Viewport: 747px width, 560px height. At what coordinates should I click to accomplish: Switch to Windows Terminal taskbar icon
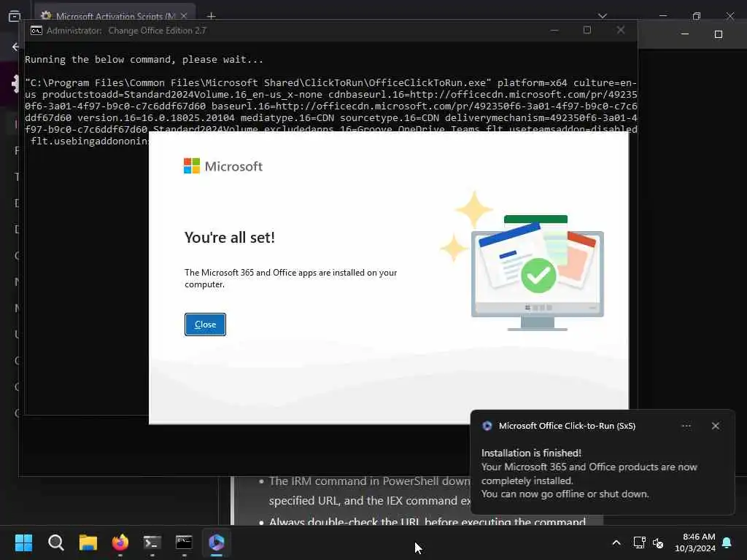point(152,542)
